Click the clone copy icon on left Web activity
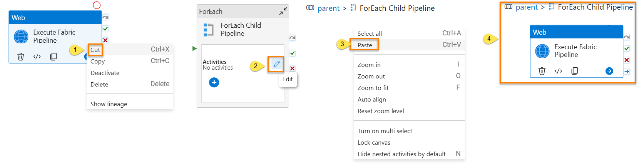 tap(54, 57)
